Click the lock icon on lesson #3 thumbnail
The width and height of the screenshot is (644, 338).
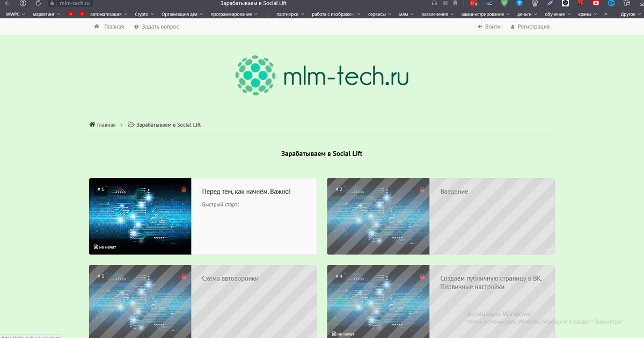[184, 276]
